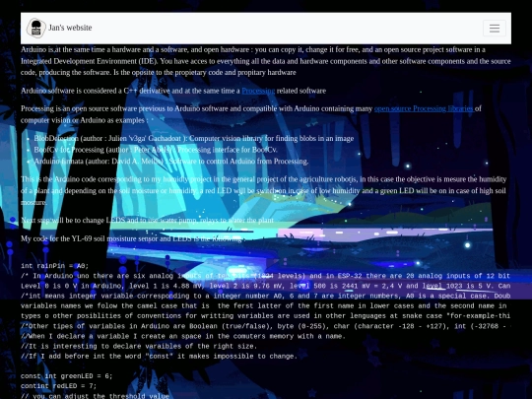Click the BoofCv for Processing list item
The image size is (532, 399).
point(156,150)
